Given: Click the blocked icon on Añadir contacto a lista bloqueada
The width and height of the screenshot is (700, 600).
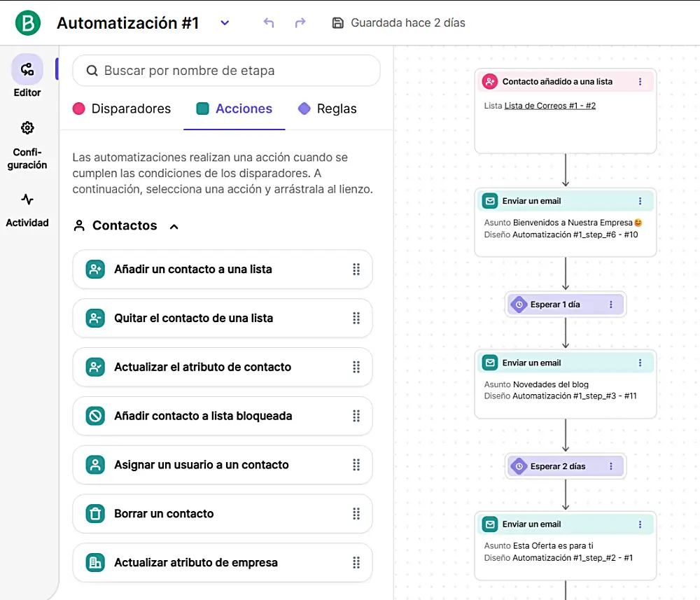Looking at the screenshot, I should 94,416.
